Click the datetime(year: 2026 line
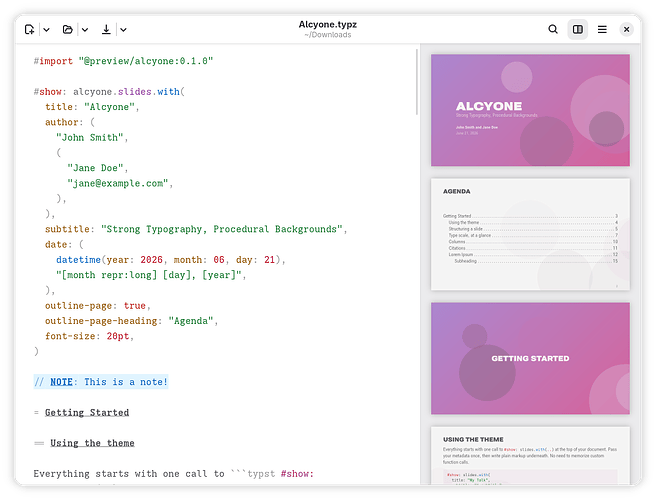The width and height of the screenshot is (656, 500). [171, 260]
